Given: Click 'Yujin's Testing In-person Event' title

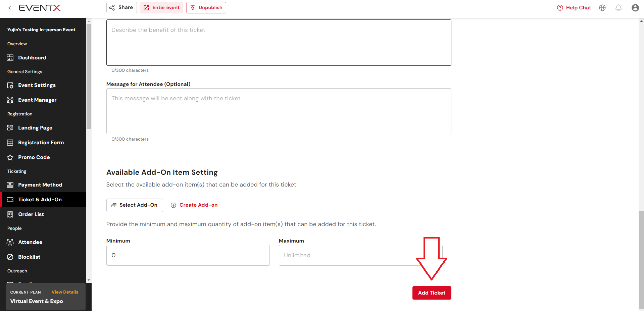Looking at the screenshot, I should coord(41,30).
